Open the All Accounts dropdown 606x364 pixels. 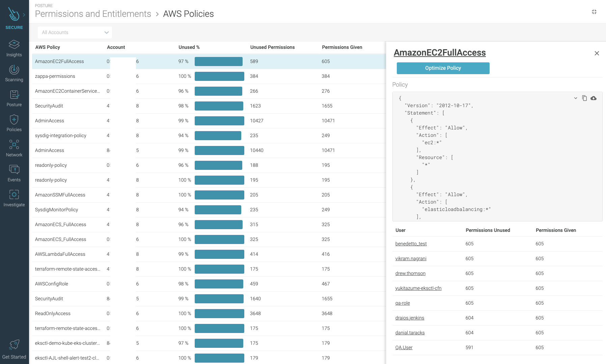pos(75,32)
